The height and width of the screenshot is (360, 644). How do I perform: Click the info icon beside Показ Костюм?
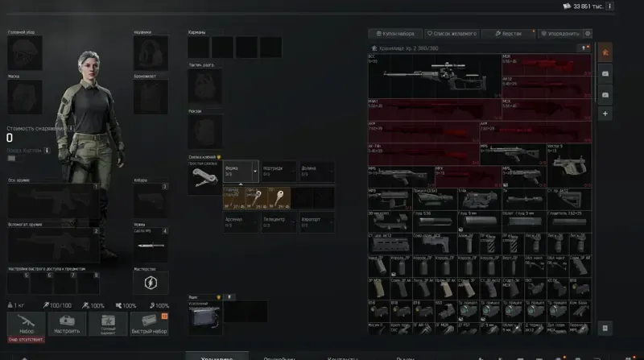(x=47, y=151)
